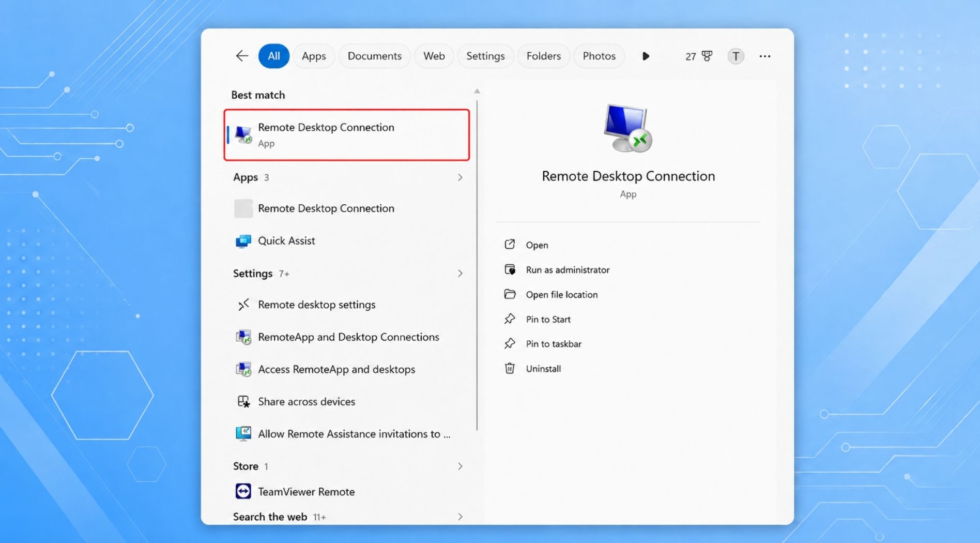Click the Pin to taskbar pin icon
Viewport: 980px width, 543px height.
click(x=510, y=343)
